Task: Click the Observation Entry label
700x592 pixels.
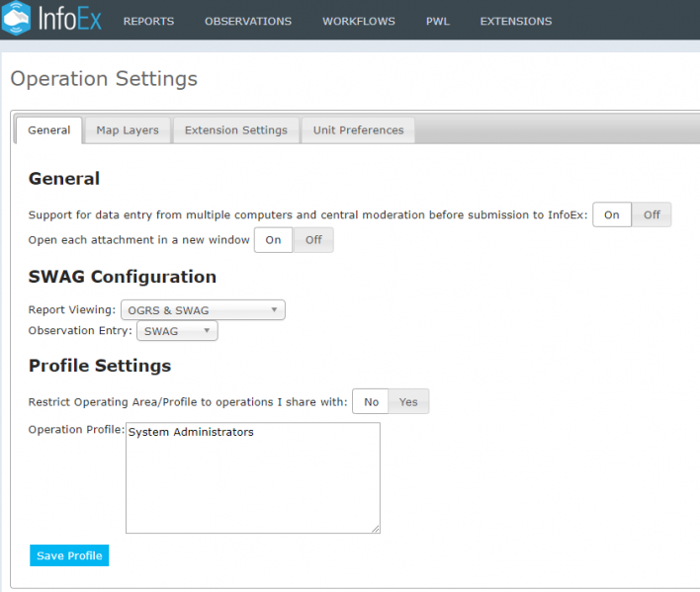Action: pos(80,330)
